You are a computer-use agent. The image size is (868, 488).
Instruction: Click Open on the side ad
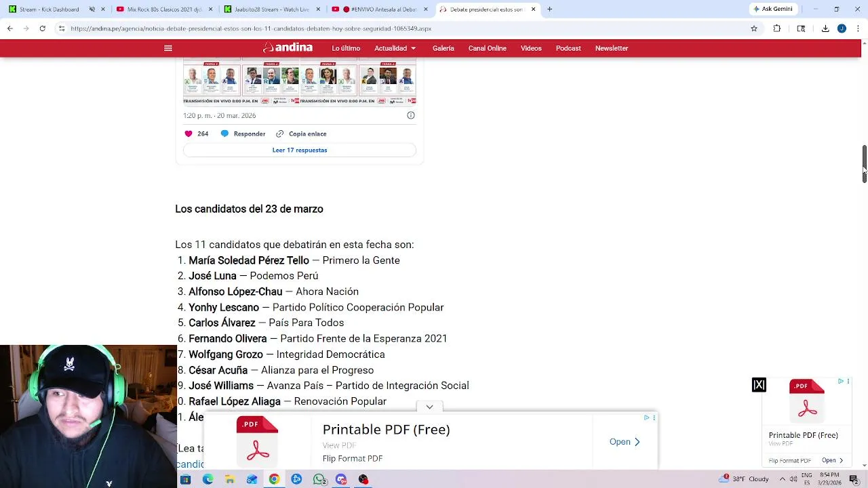point(833,460)
